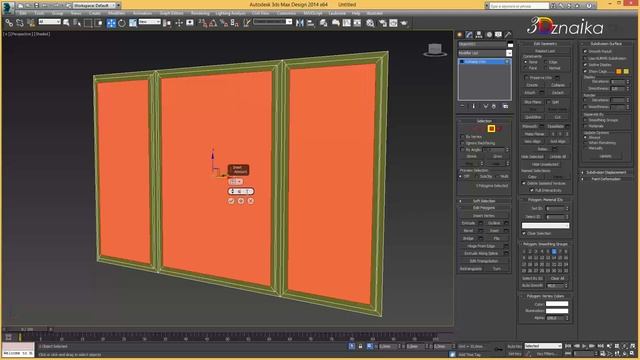
Task: Confirm Inset caddy with OK checkmark
Action: coord(231,201)
